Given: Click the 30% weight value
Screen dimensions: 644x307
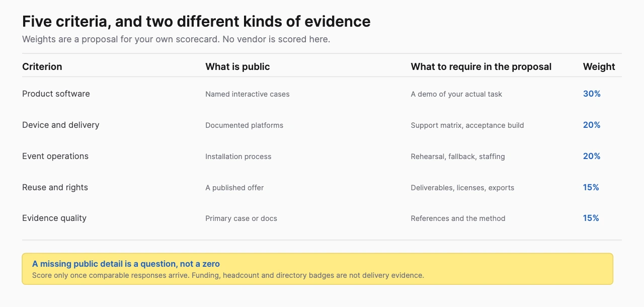Looking at the screenshot, I should (592, 94).
